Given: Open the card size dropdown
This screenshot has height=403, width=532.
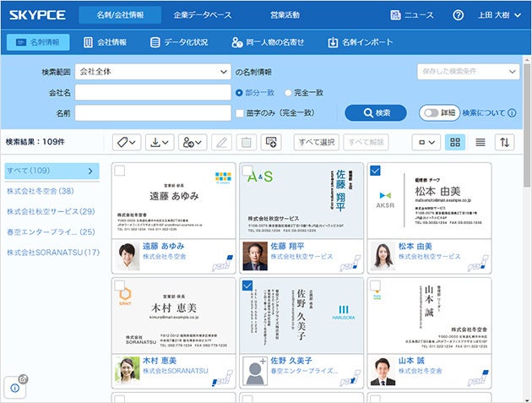Looking at the screenshot, I should tap(426, 142).
